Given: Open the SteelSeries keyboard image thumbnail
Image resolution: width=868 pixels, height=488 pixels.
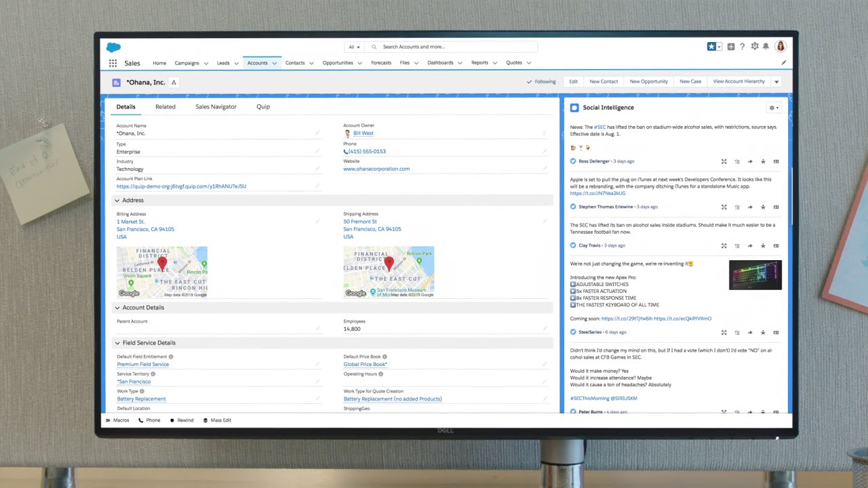Looking at the screenshot, I should (x=755, y=275).
